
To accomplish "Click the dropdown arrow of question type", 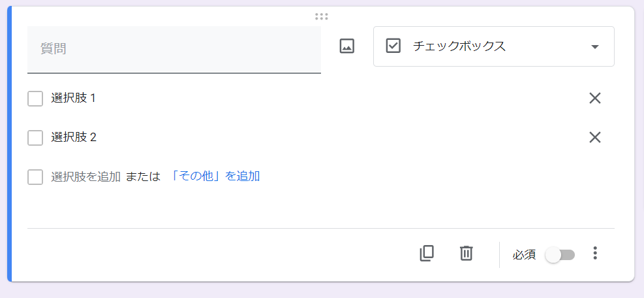I will point(594,47).
